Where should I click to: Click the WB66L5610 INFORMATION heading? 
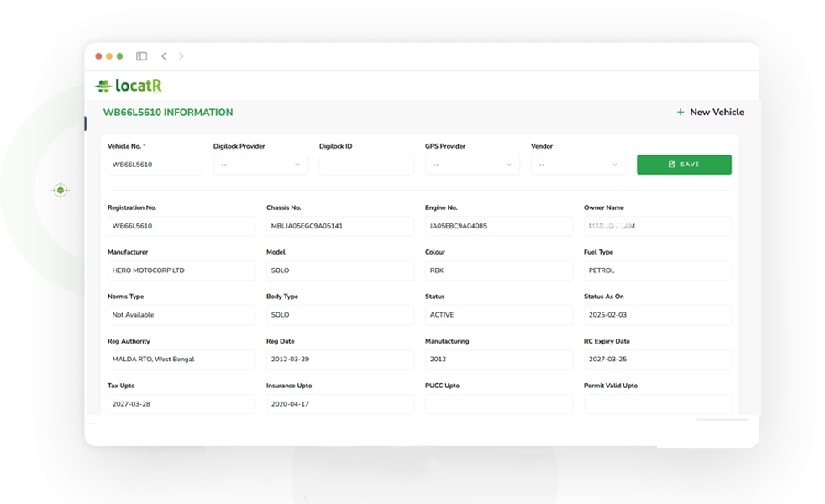(x=168, y=112)
